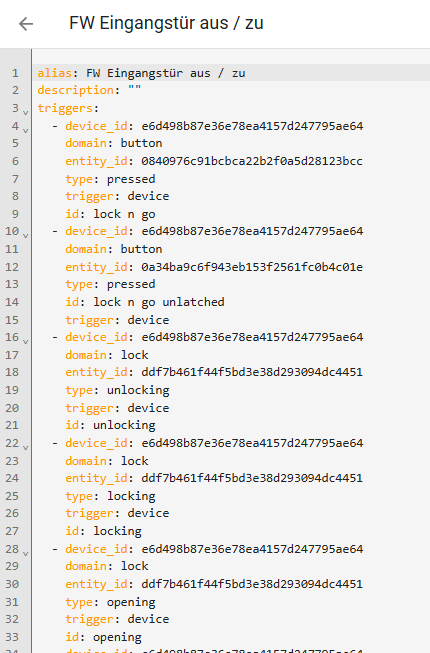Collapse the fold arrow on line 10

(26, 235)
